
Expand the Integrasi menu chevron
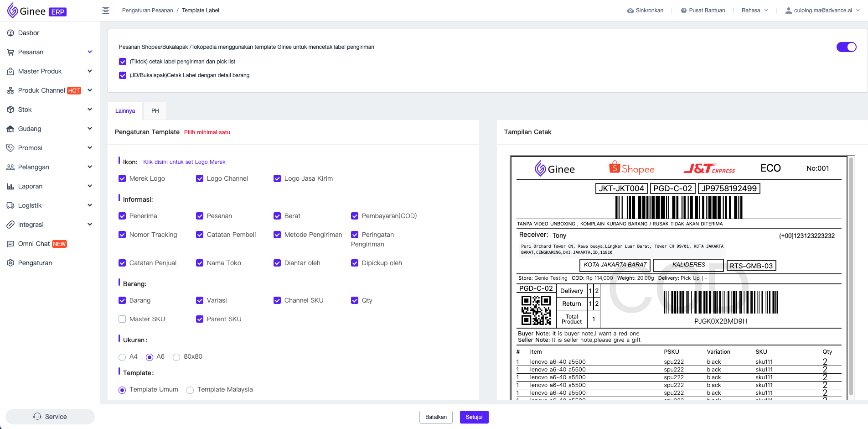(90, 225)
